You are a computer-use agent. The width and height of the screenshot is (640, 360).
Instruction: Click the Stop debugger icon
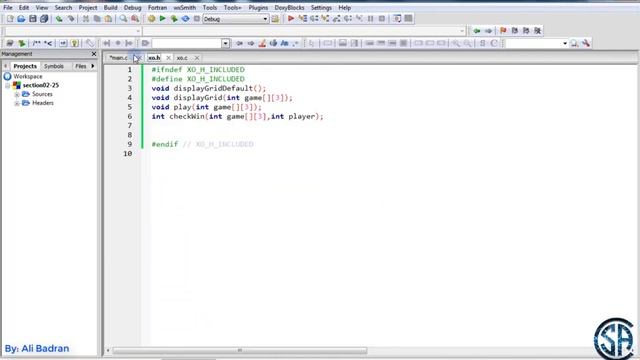(382, 19)
